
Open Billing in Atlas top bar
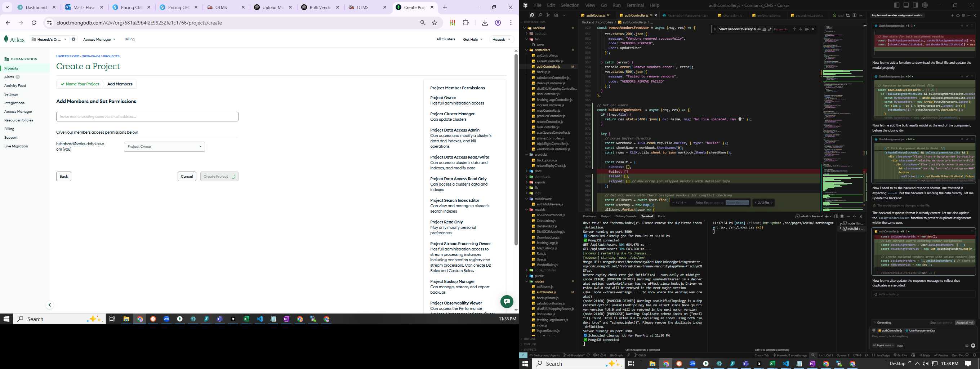click(x=129, y=39)
